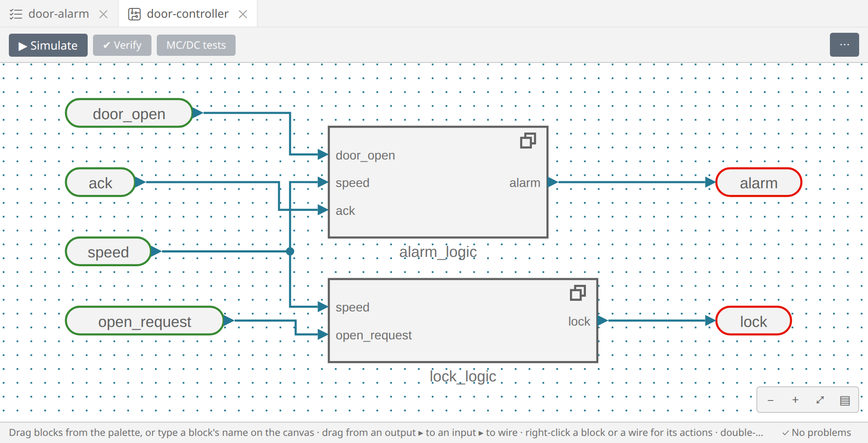The height and width of the screenshot is (443, 868).
Task: Click the lock output label inside lock_logic
Action: (579, 322)
